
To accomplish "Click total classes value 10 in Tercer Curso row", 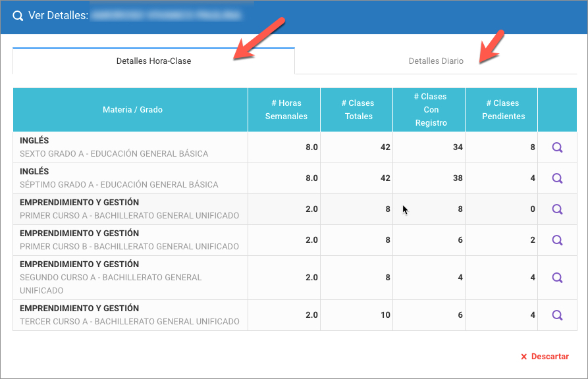I will tap(385, 315).
